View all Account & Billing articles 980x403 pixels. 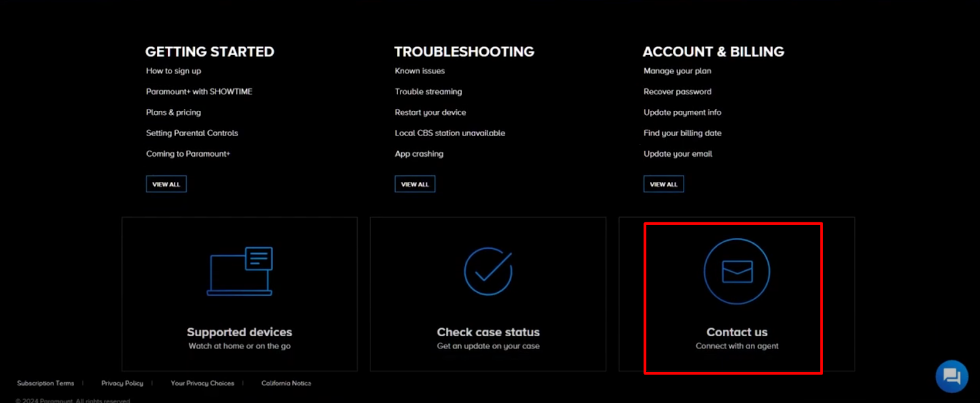pyautogui.click(x=663, y=184)
